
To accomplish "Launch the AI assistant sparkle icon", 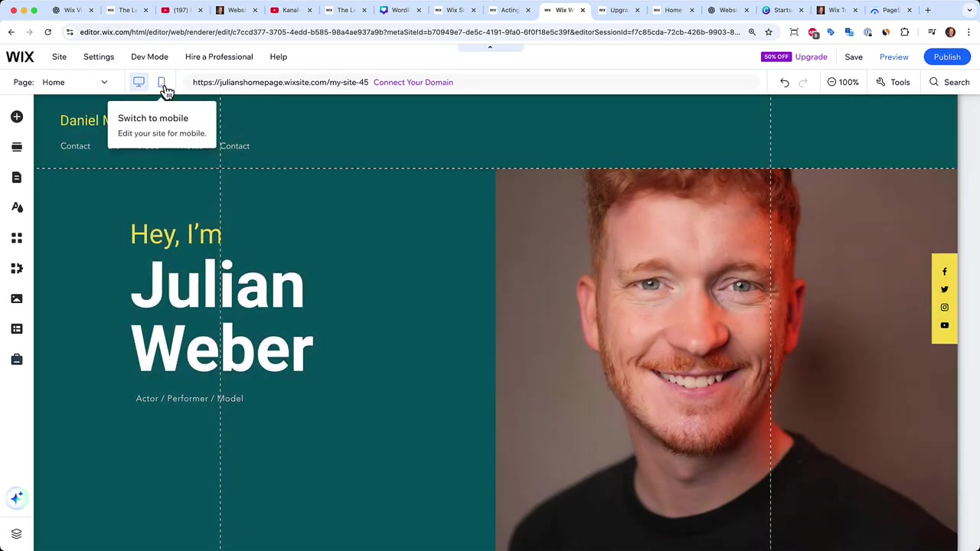I will pos(17,498).
